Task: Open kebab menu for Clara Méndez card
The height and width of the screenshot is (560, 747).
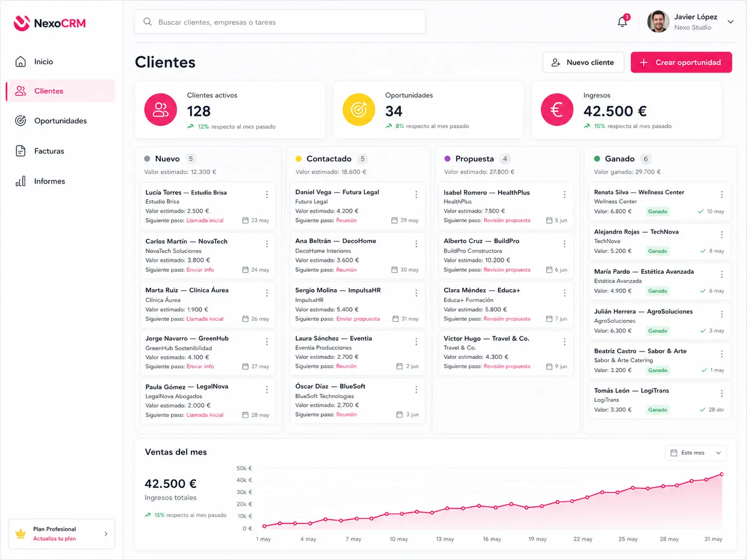Action: point(564,293)
